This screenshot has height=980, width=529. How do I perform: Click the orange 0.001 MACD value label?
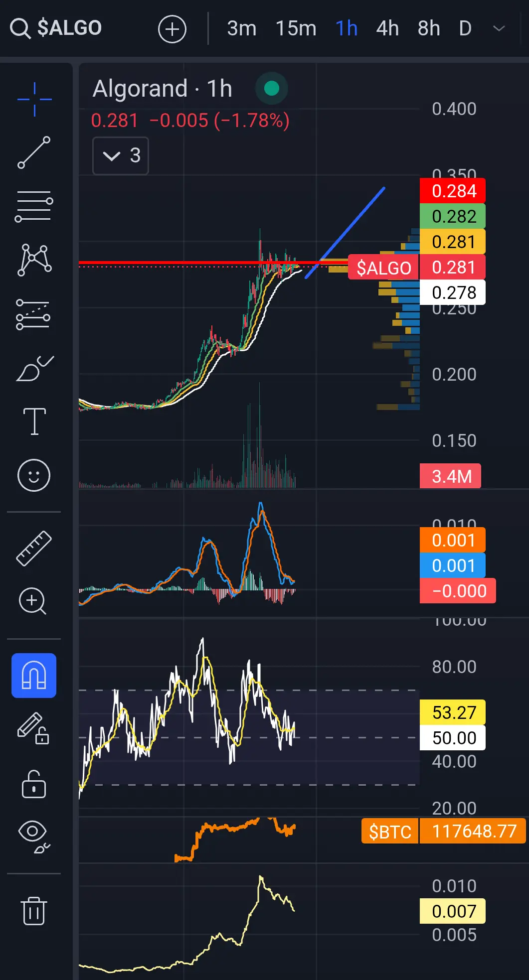453,540
